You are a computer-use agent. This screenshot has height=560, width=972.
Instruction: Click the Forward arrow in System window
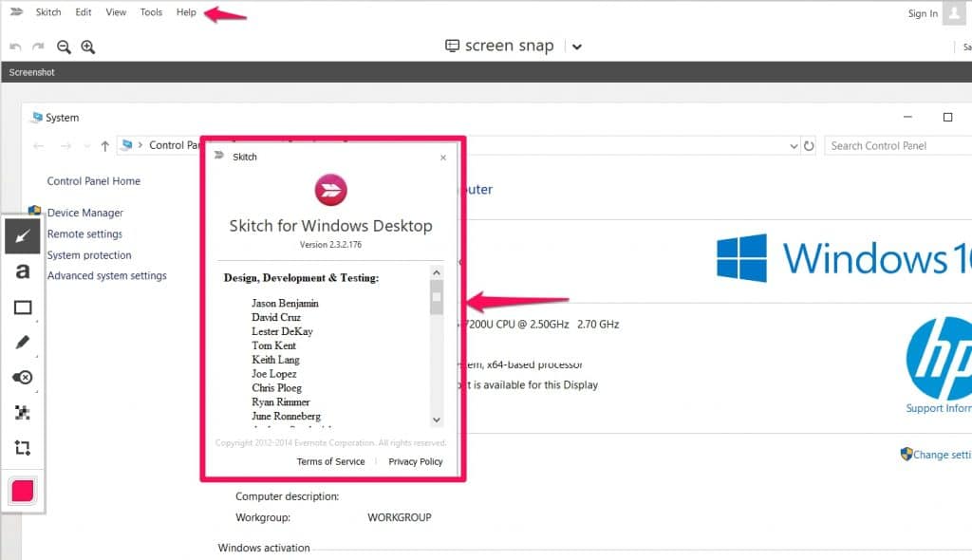point(65,146)
